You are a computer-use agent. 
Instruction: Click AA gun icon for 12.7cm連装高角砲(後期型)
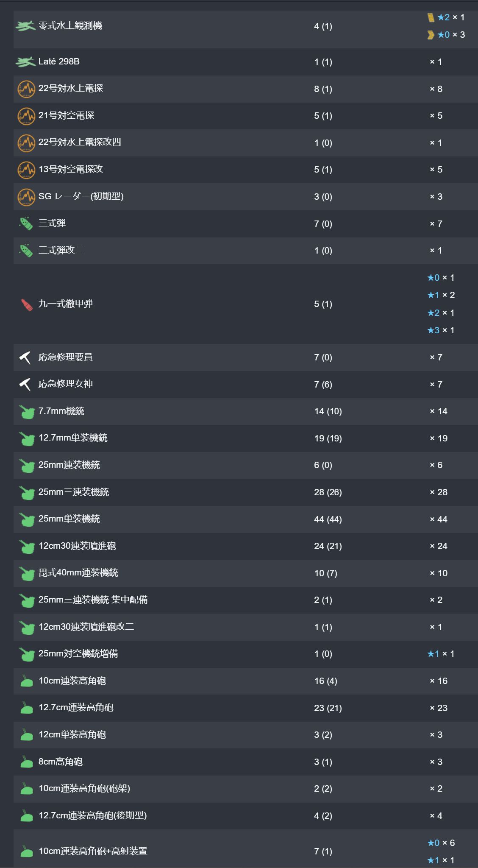27,816
